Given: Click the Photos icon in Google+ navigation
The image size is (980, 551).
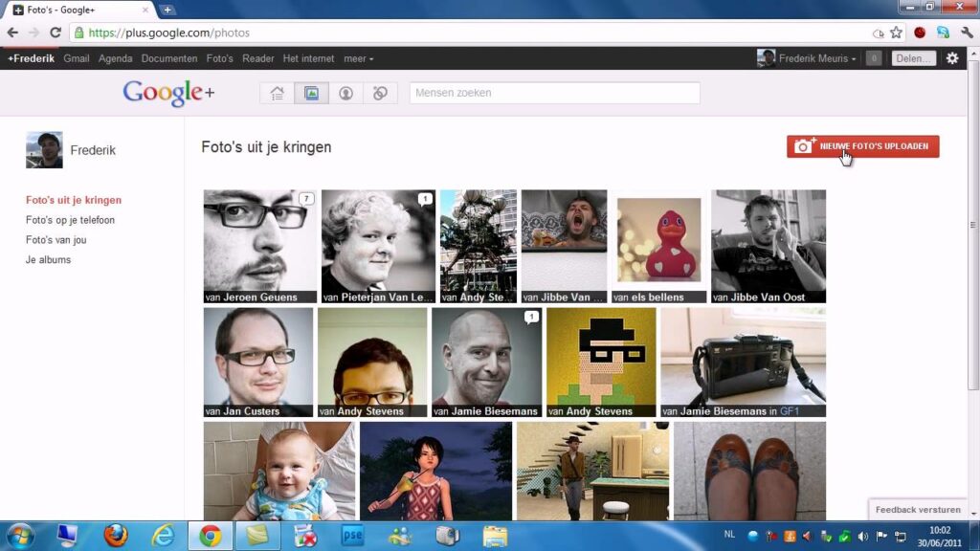Looking at the screenshot, I should click(x=311, y=93).
